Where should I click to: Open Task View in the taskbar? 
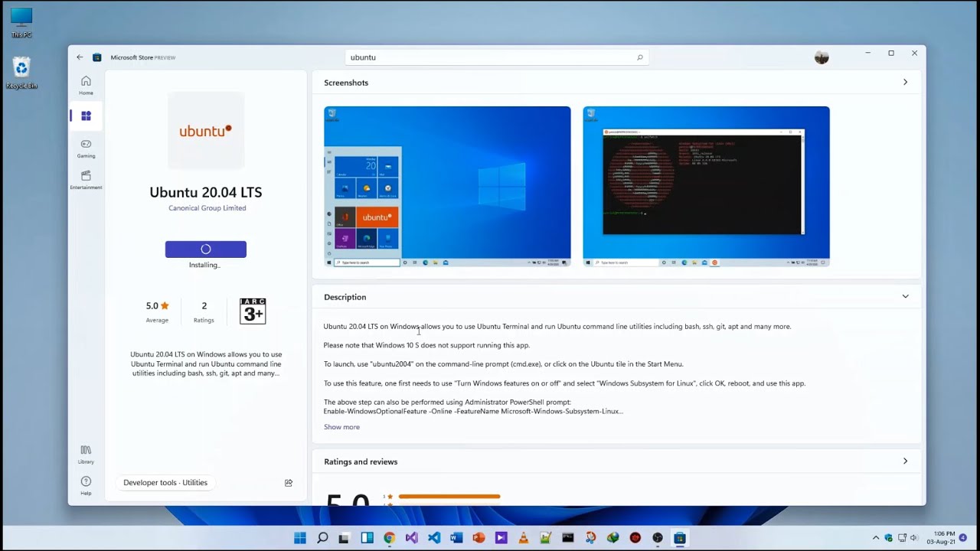(x=345, y=538)
